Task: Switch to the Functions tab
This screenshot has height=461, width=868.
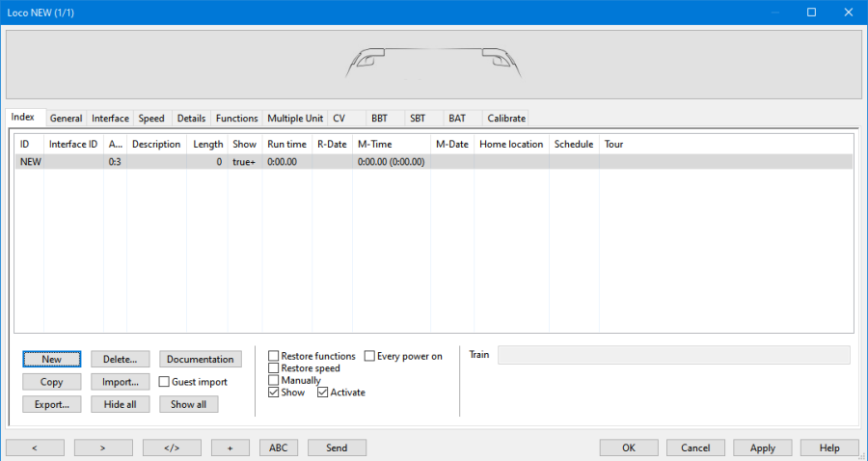Action: pos(236,119)
